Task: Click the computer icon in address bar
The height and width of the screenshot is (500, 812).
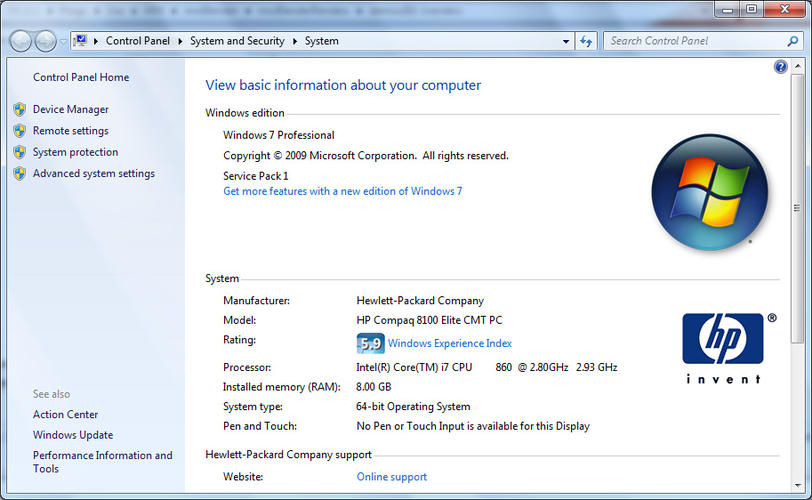Action: pos(80,40)
